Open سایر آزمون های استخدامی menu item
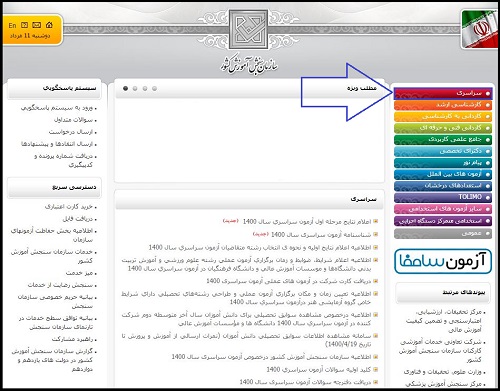The width and height of the screenshot is (500, 391). click(443, 209)
